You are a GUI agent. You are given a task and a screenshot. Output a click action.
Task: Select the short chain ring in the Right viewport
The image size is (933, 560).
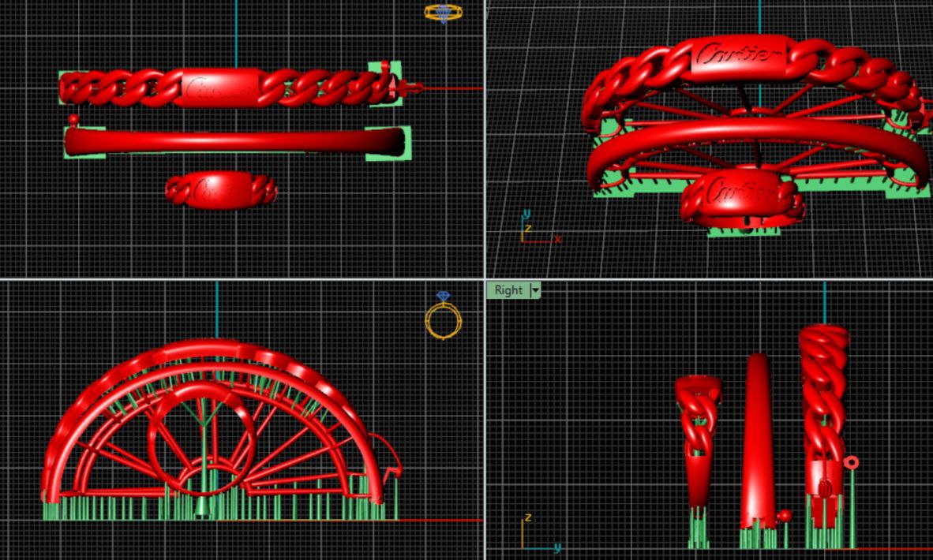[697, 440]
